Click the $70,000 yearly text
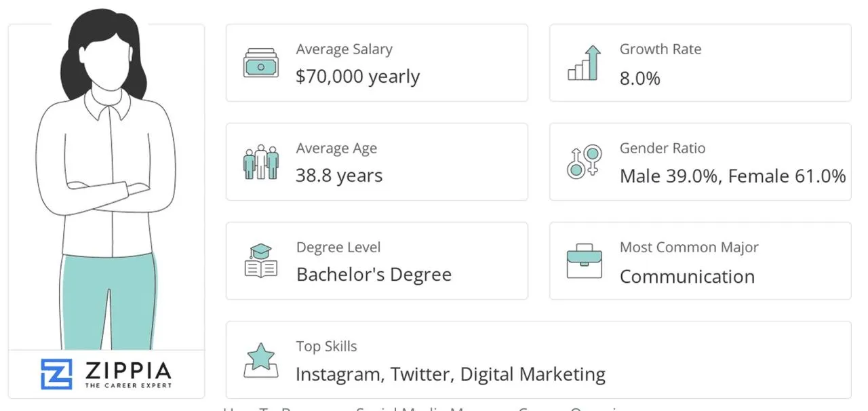868x411 pixels. tap(357, 77)
